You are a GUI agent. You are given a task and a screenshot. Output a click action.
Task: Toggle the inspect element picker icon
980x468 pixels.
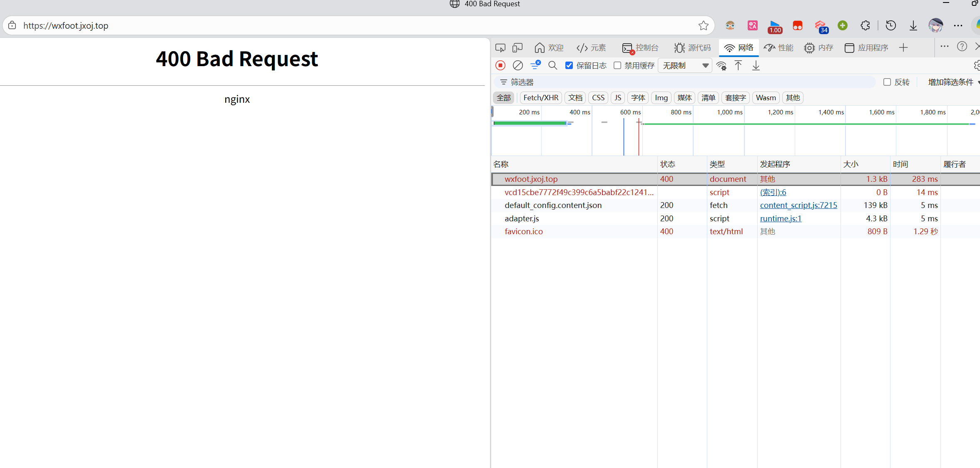tap(500, 48)
